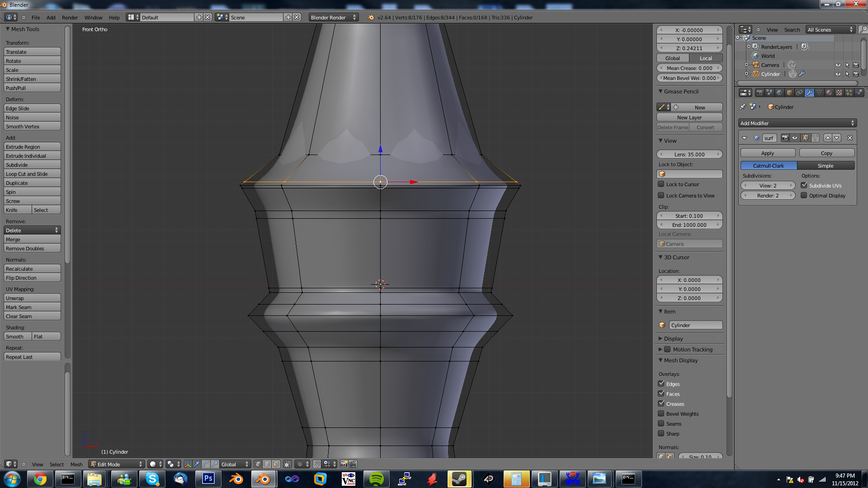Expand Cylinder tree node in outliner

pos(746,74)
